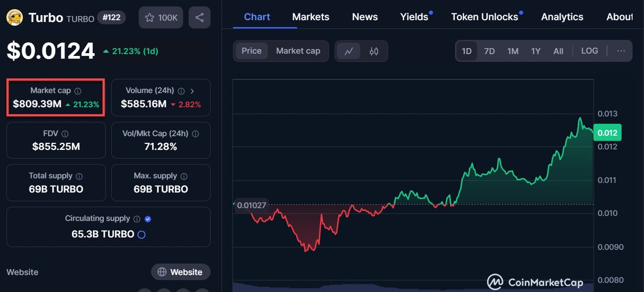Open the Markets tab
This screenshot has height=292, width=644.
point(311,17)
